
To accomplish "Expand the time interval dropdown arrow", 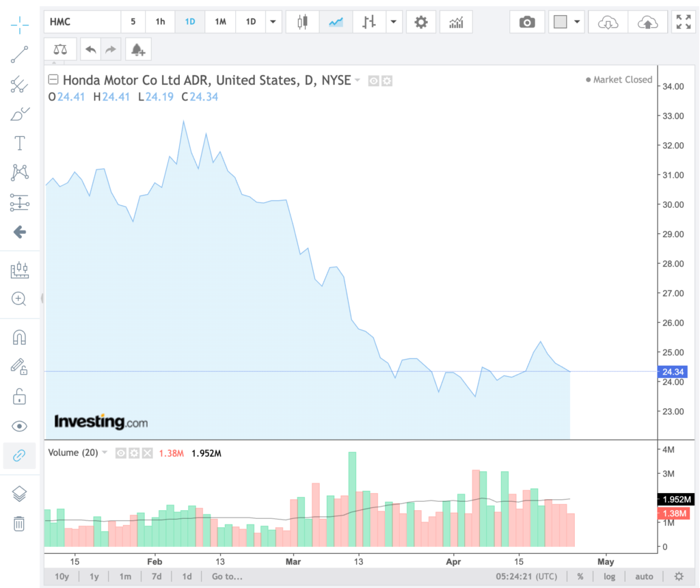I will click(x=273, y=22).
